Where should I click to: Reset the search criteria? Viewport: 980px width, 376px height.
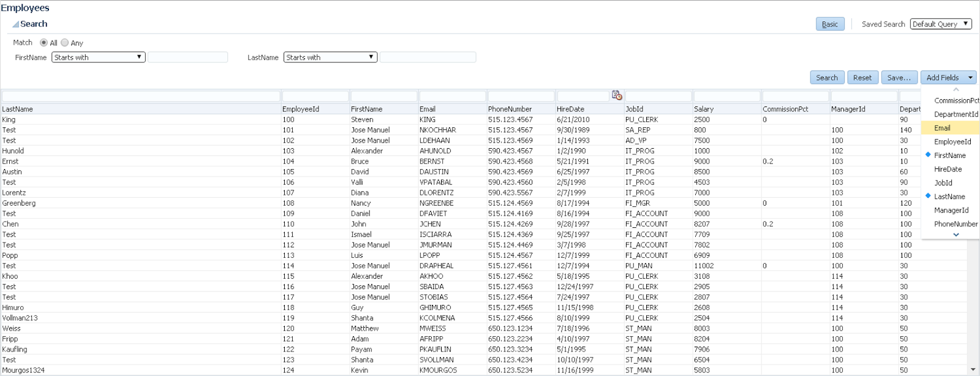pos(862,78)
